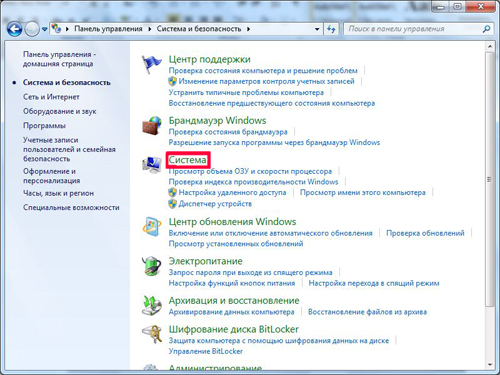
Task: Open Настройка функций кнопок питания link
Action: point(232,283)
